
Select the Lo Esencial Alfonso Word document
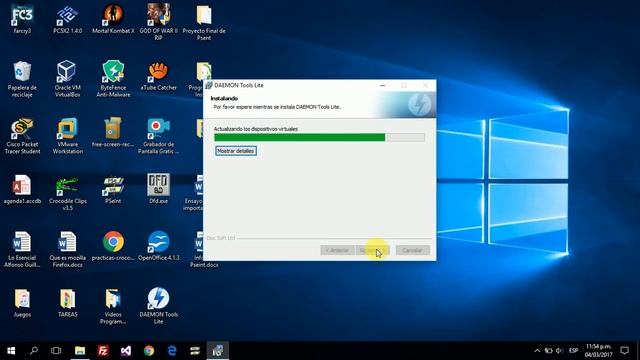[x=22, y=249]
